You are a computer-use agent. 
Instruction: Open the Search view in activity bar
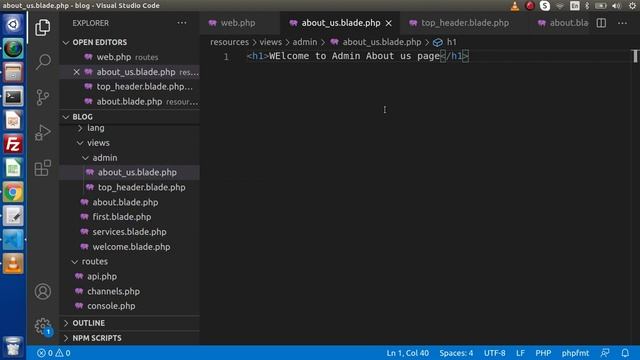[x=42, y=62]
